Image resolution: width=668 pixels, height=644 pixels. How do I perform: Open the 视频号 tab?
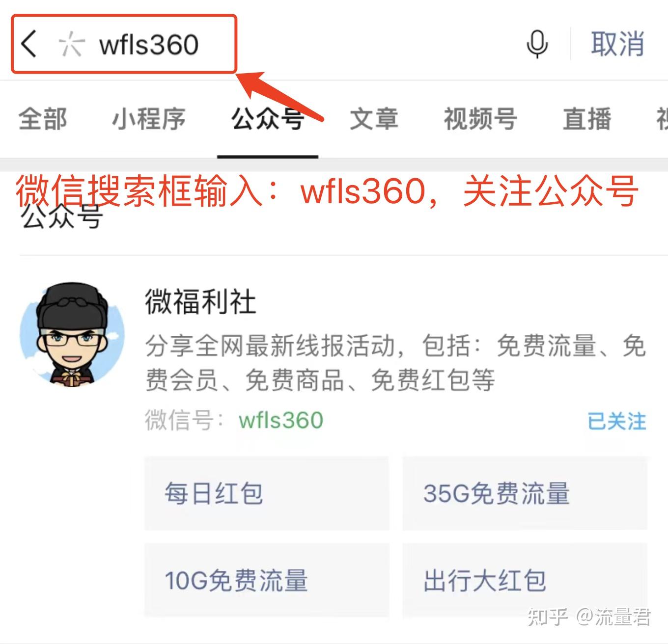[x=480, y=119]
